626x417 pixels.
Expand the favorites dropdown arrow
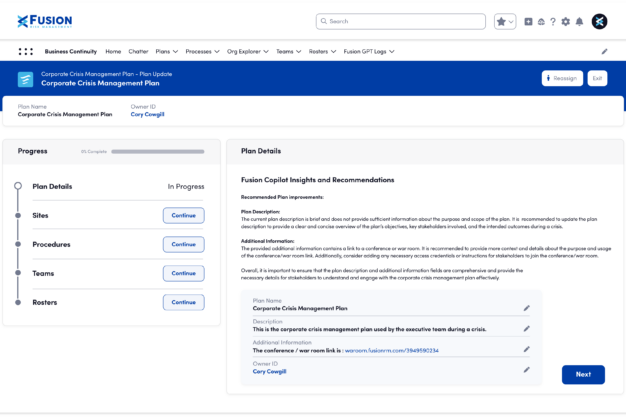click(511, 22)
